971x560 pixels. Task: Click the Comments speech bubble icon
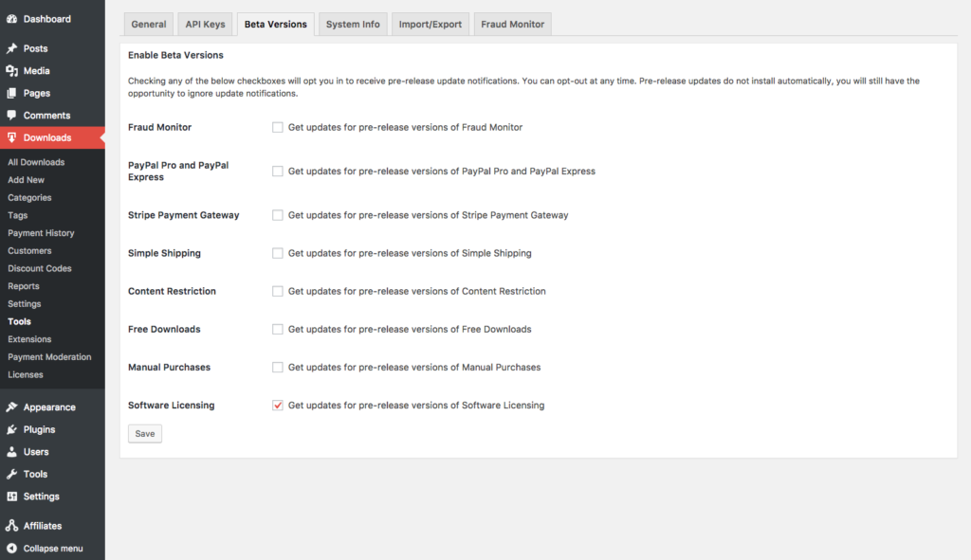point(14,114)
